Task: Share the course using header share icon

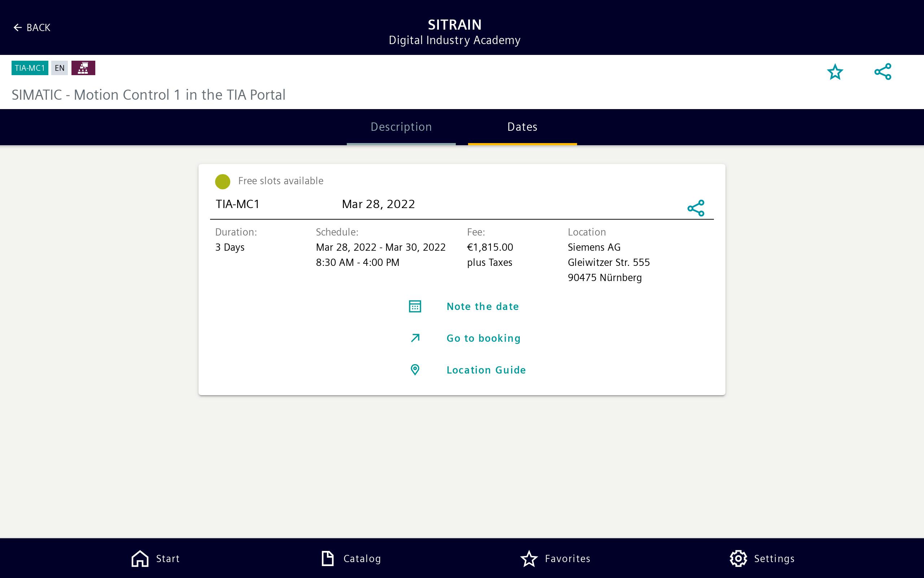Action: point(883,72)
